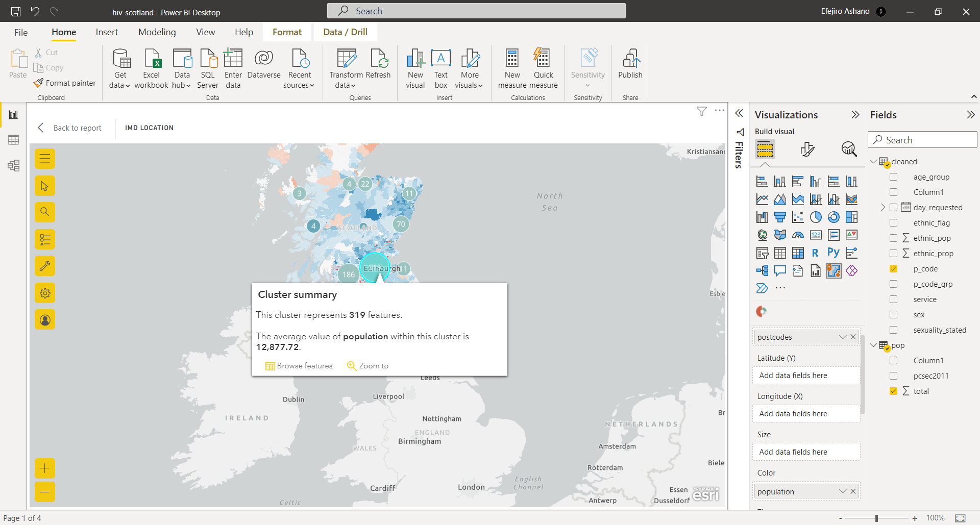Check the p_code_grp field
Viewport: 980px width, 525px height.
coord(893,284)
